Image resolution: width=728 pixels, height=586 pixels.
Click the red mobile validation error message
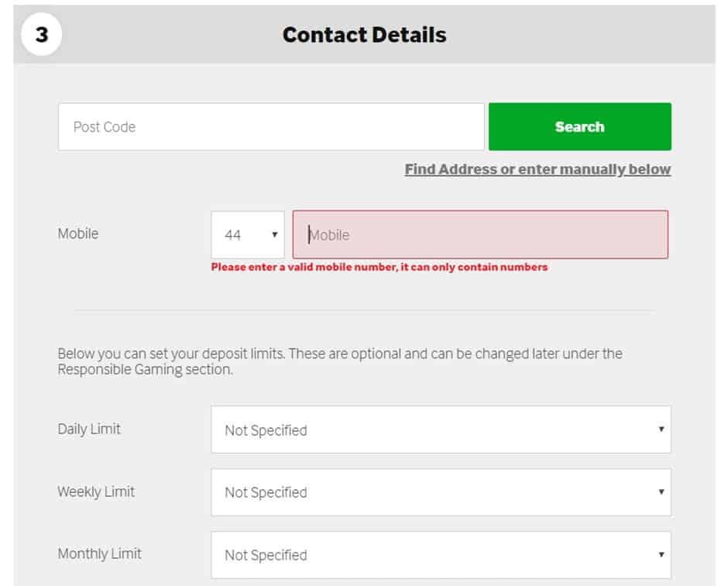pyautogui.click(x=379, y=267)
